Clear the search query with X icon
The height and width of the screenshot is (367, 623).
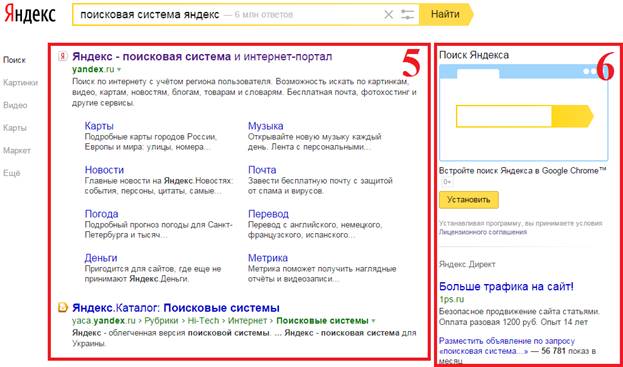point(388,15)
